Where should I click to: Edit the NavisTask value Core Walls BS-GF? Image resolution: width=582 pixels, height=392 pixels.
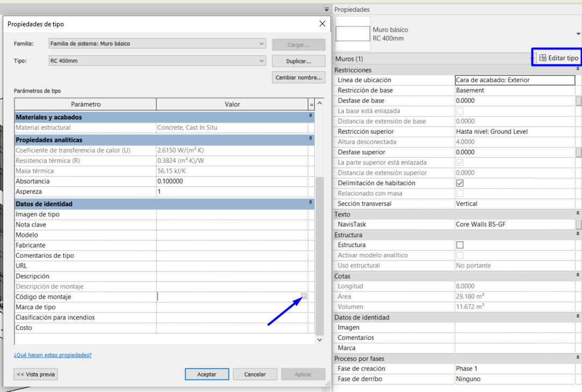(515, 224)
